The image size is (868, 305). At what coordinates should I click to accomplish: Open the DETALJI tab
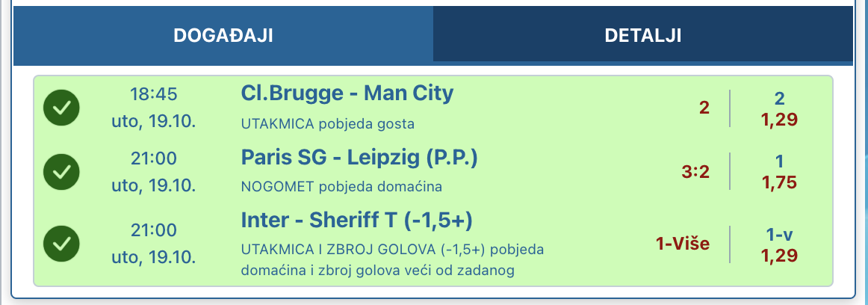coord(642,35)
